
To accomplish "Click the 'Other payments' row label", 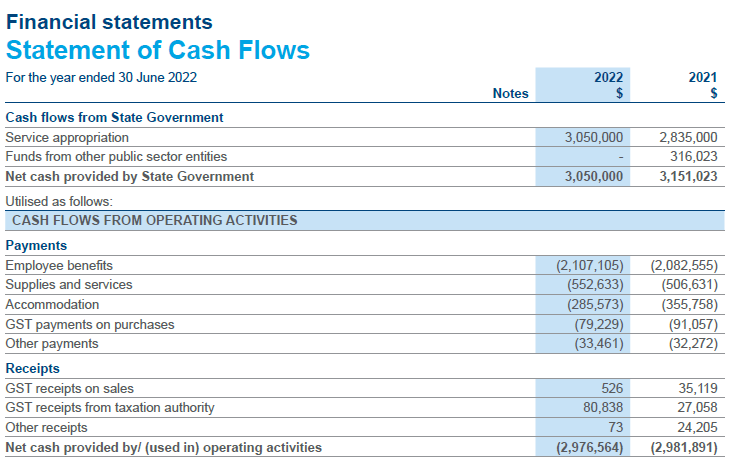I will (x=52, y=343).
